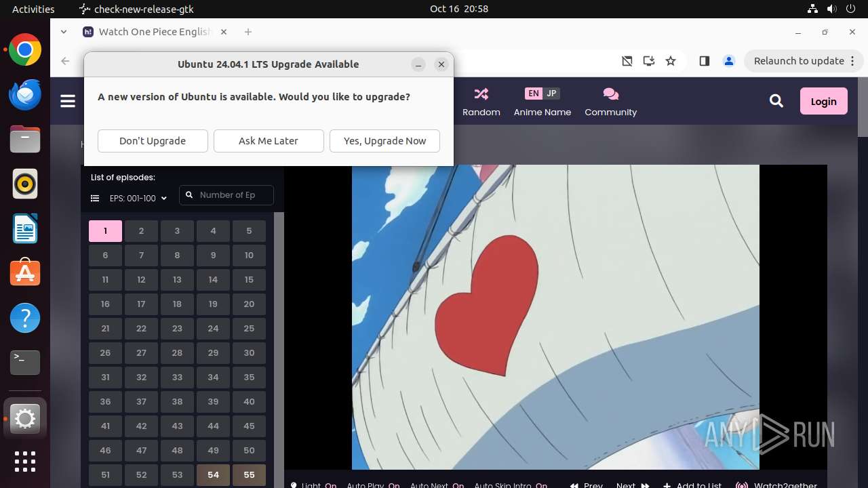The width and height of the screenshot is (868, 488).
Task: Select episode 24
Action: [213, 329]
